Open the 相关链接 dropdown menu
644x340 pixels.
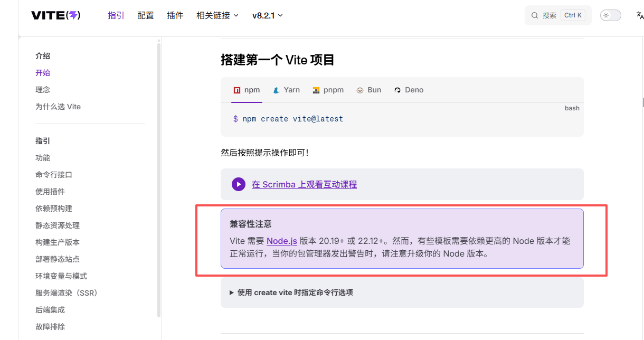(217, 15)
